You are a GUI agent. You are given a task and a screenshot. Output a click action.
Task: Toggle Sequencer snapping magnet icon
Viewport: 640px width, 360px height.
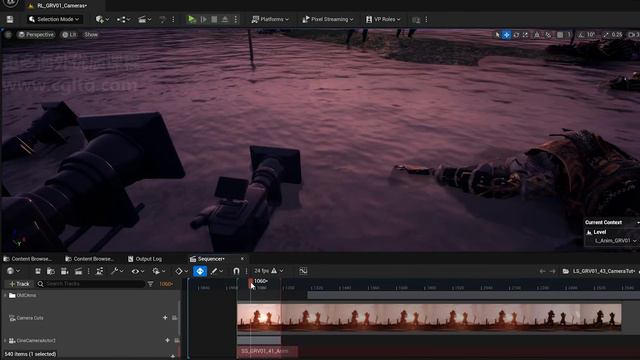pos(236,271)
